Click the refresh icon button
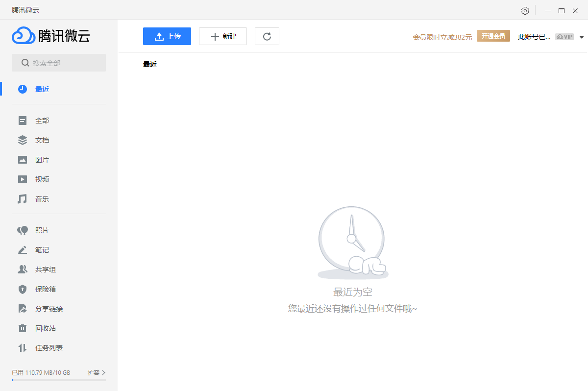The image size is (588, 391). 267,36
